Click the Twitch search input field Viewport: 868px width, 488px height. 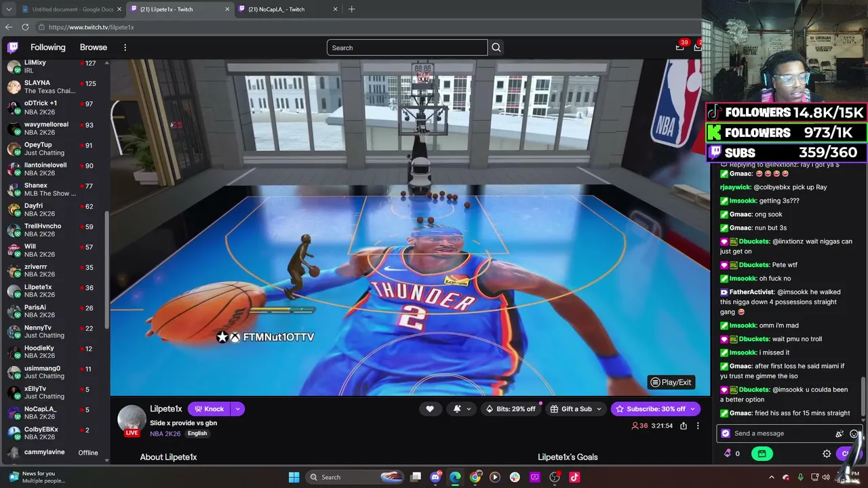click(x=407, y=47)
